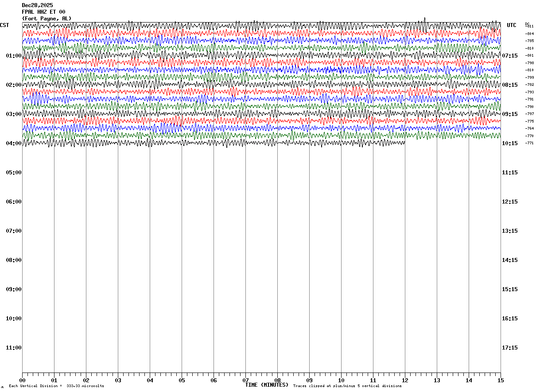Click the 16:15 UTC time label
The height and width of the screenshot is (392, 536).
510,319
